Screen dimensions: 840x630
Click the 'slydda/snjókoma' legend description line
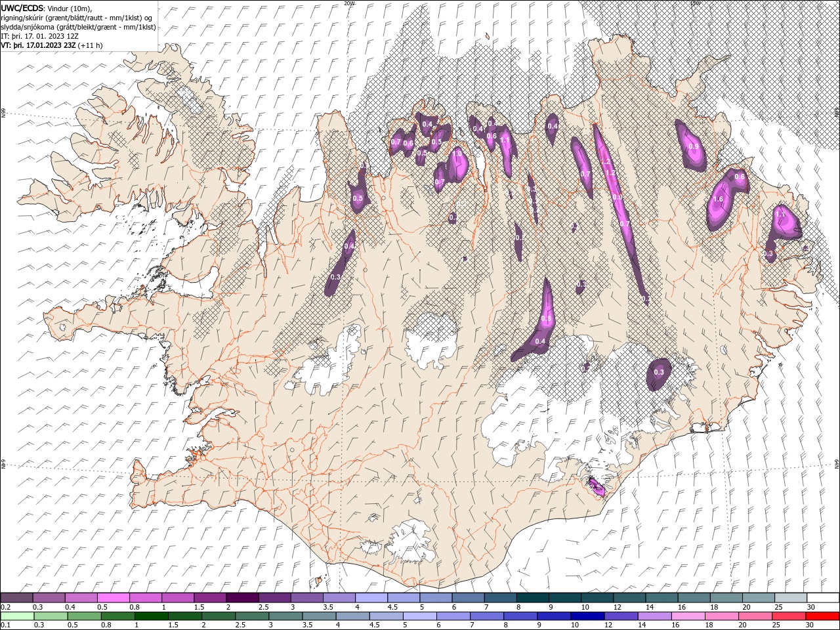[x=79, y=27]
